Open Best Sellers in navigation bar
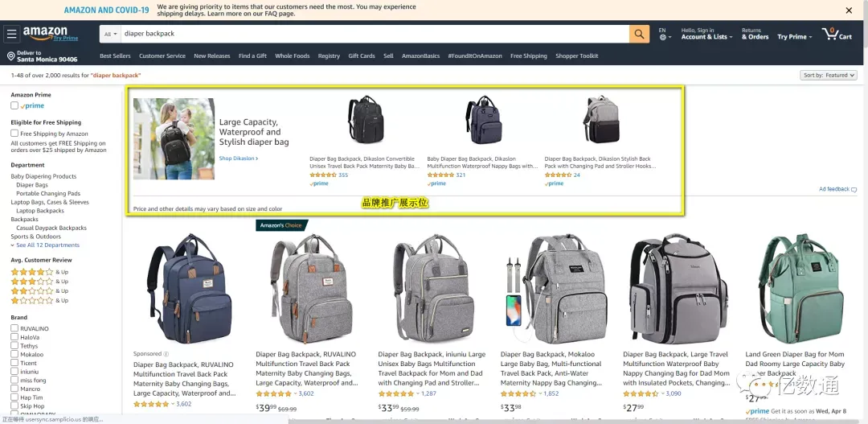 click(115, 56)
